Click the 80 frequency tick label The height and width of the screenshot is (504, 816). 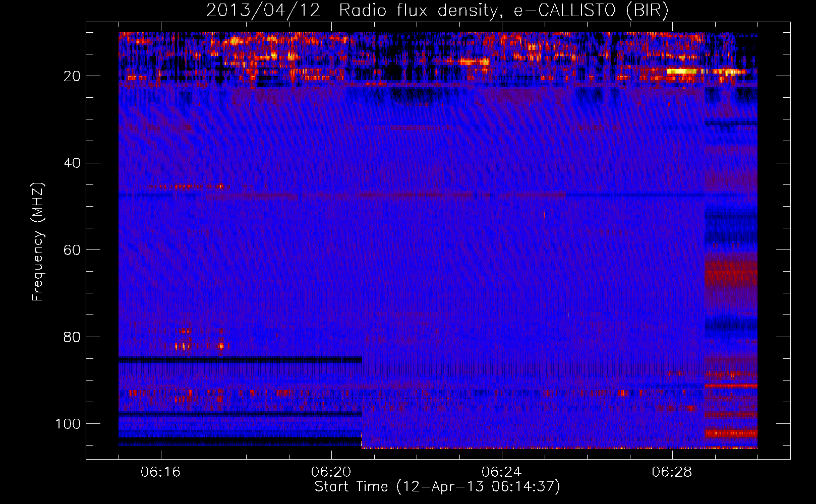pos(73,337)
